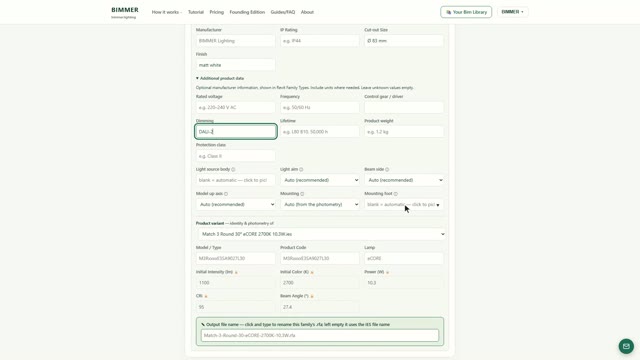Click the Product weight field
640x360 pixels.
point(404,132)
